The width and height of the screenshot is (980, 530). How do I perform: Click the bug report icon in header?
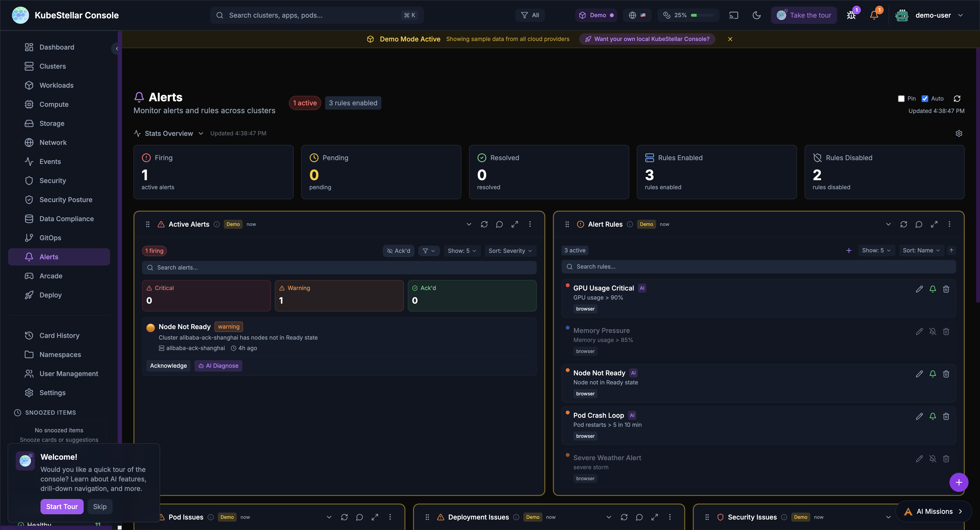851,15
